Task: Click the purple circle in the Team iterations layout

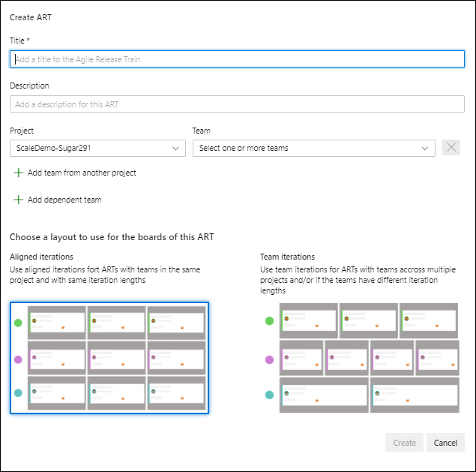Action: click(x=269, y=359)
